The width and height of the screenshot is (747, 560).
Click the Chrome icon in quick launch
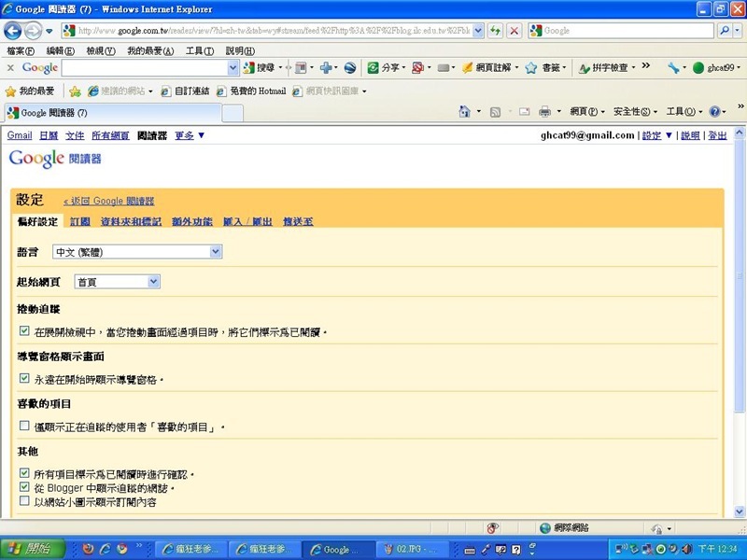(122, 549)
